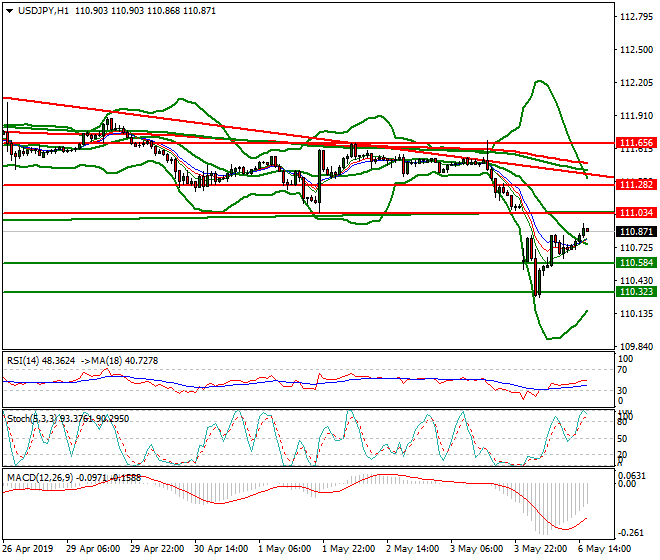Click the RSI(14) indicator label
Image resolution: width=660 pixels, height=560 pixels.
click(x=41, y=361)
